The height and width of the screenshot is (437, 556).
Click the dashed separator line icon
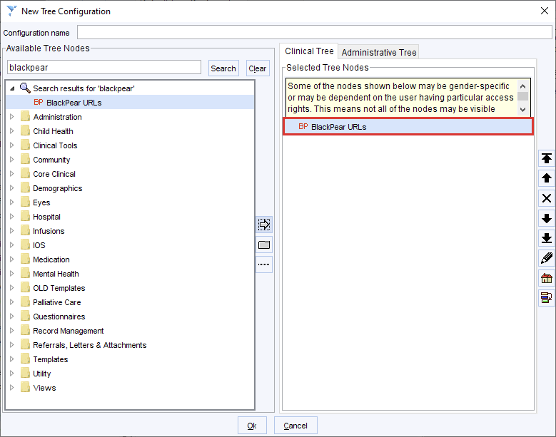tap(264, 265)
